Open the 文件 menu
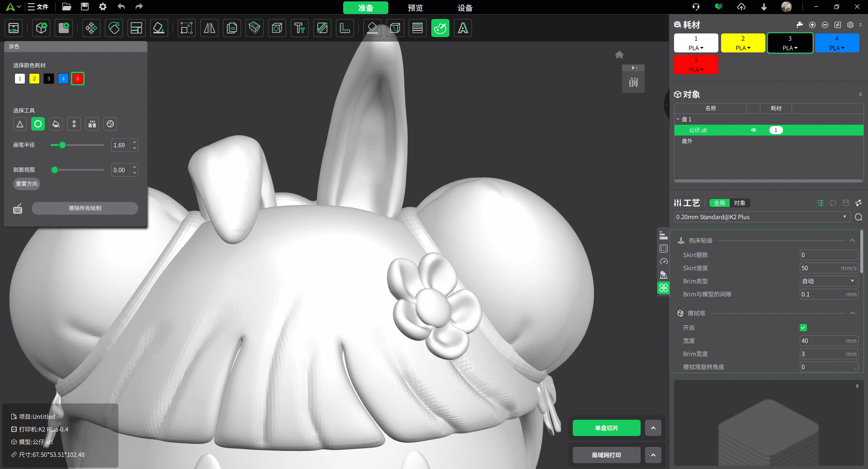 tap(38, 7)
